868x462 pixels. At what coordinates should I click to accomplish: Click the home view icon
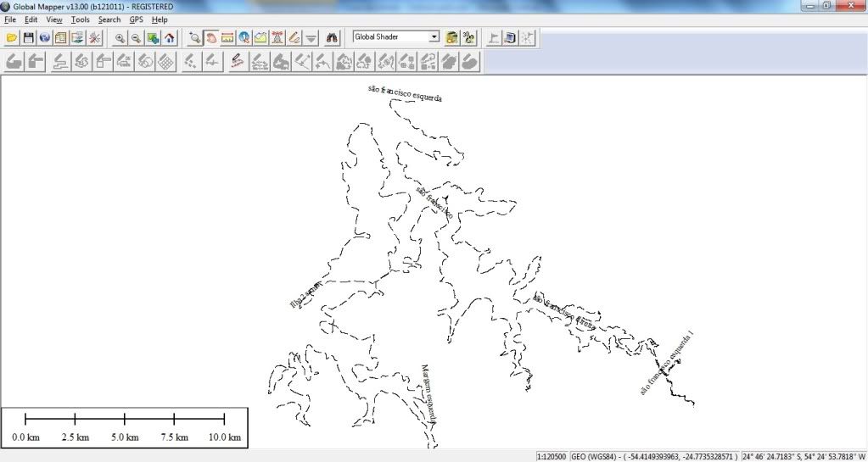(x=169, y=37)
